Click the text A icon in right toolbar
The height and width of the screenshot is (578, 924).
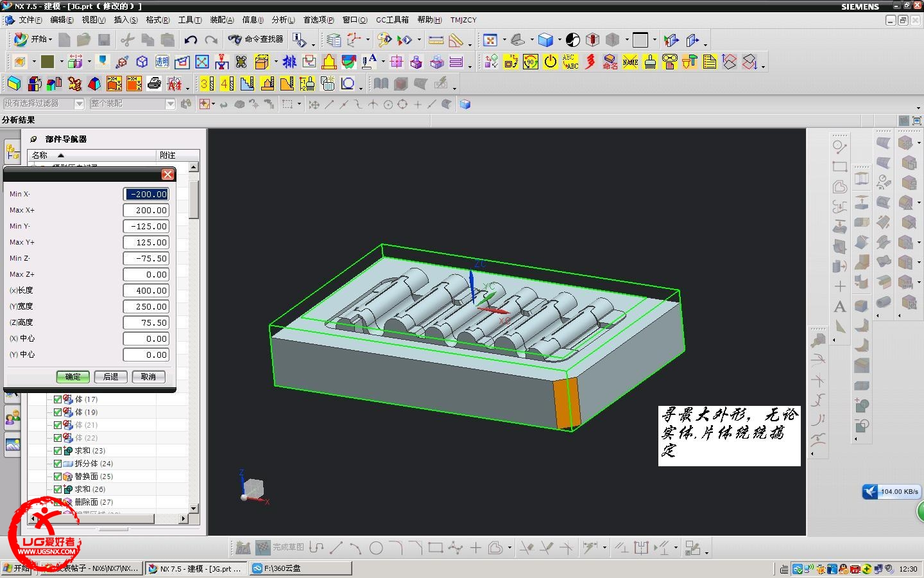(x=839, y=307)
